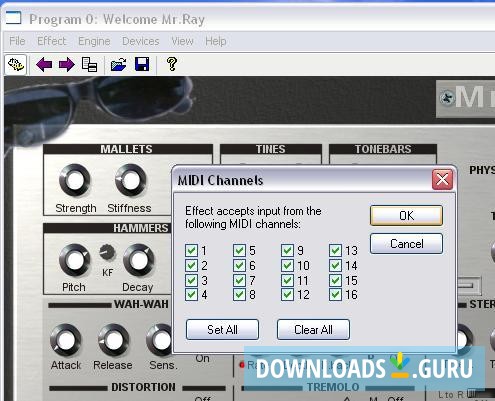Uncheck MIDI channel 4
Screen dimensions: 495x401
[191, 295]
